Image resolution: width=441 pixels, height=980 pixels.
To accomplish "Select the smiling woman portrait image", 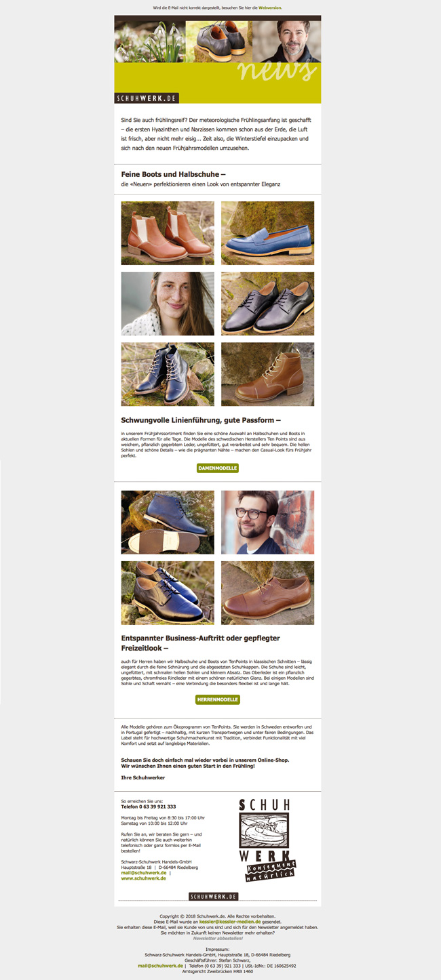I will coord(168,304).
